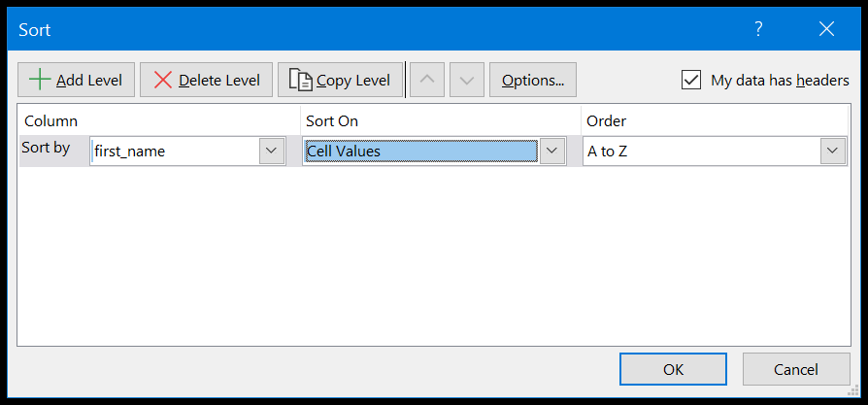Open the sort Options button
The image size is (868, 405).
click(533, 80)
